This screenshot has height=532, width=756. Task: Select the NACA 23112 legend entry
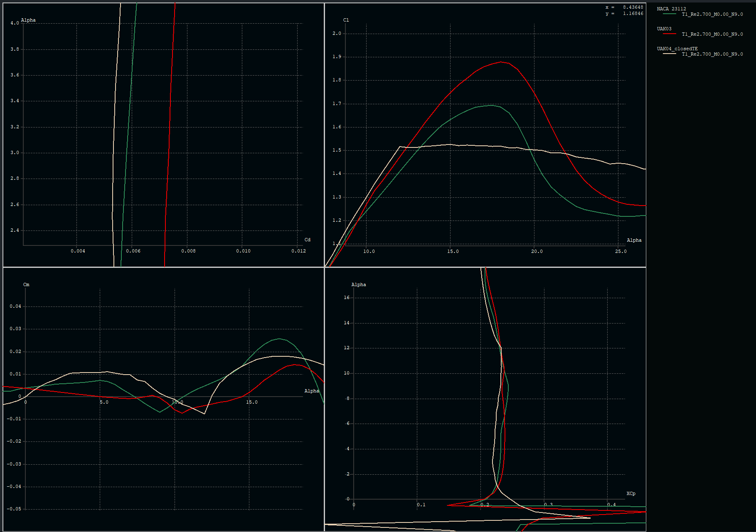click(x=671, y=9)
